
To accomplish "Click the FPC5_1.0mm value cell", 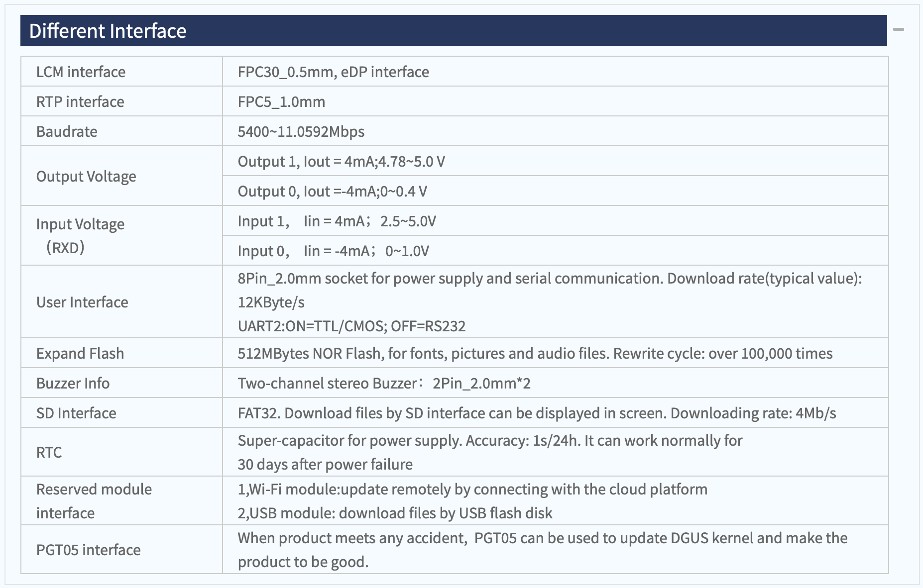I will point(555,101).
